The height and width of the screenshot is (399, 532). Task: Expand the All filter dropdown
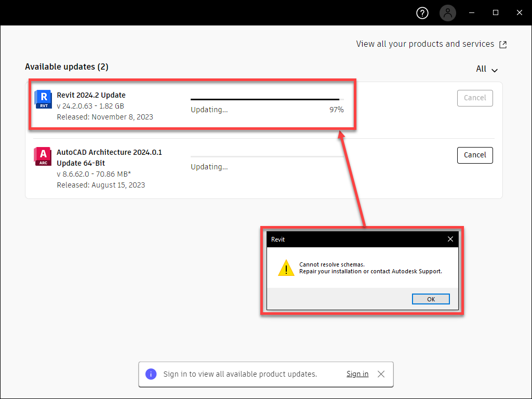tap(487, 69)
